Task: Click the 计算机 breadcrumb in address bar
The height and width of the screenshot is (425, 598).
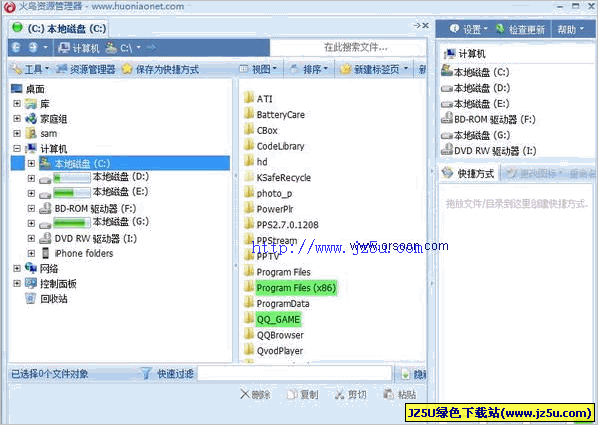Action: click(x=79, y=48)
